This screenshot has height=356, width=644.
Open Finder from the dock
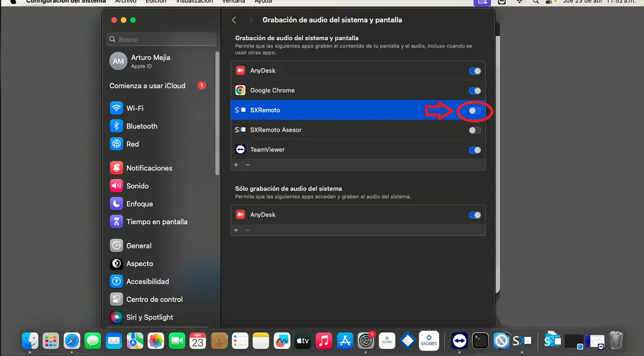pos(30,341)
